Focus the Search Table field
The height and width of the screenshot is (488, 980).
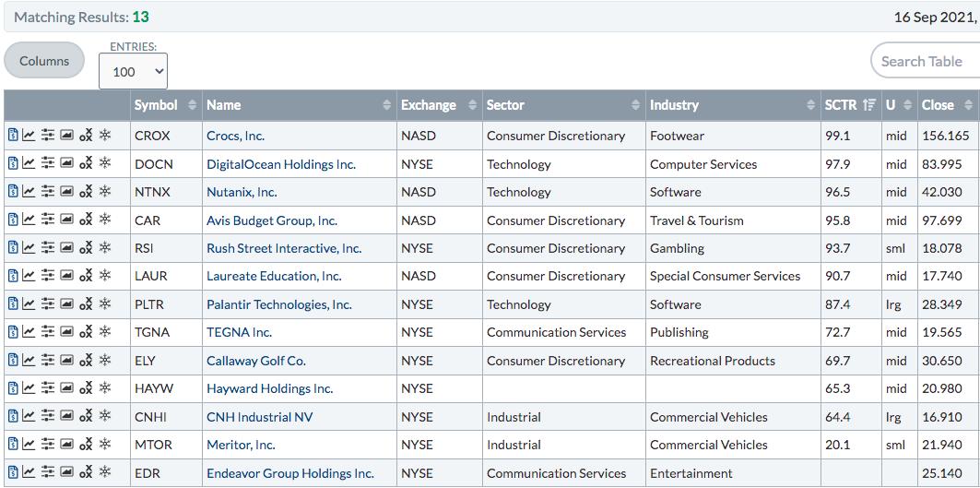coord(925,61)
